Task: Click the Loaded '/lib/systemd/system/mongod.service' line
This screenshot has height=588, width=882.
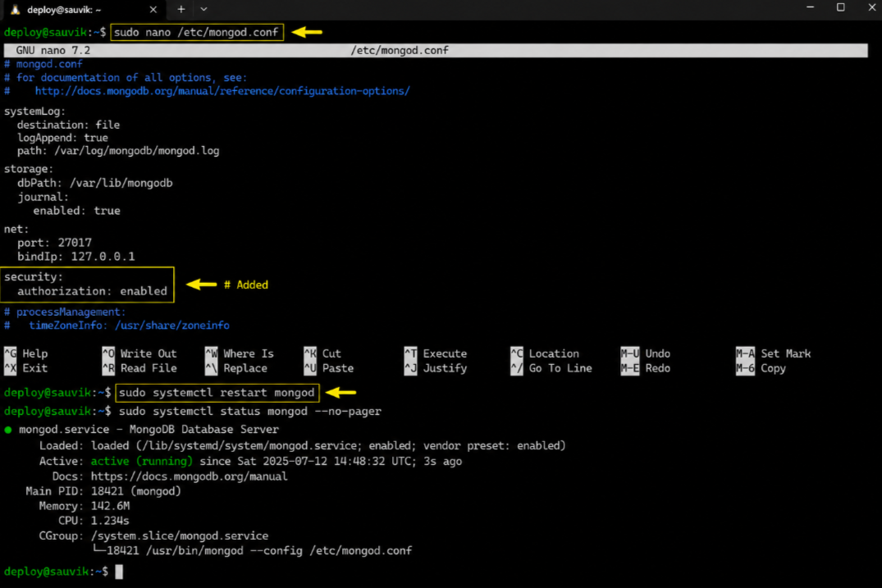Action: 302,445
